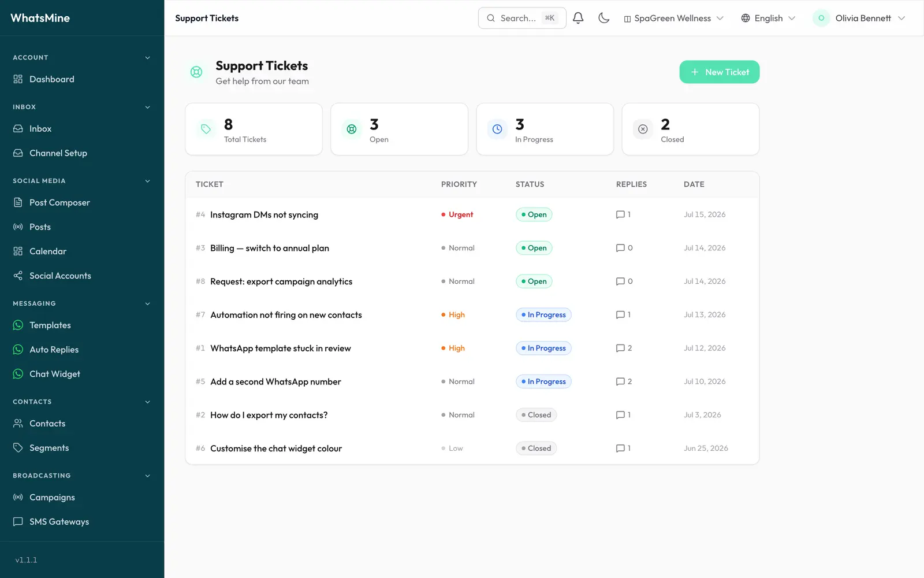This screenshot has width=924, height=578.
Task: Open notifications bell icon
Action: click(578, 18)
